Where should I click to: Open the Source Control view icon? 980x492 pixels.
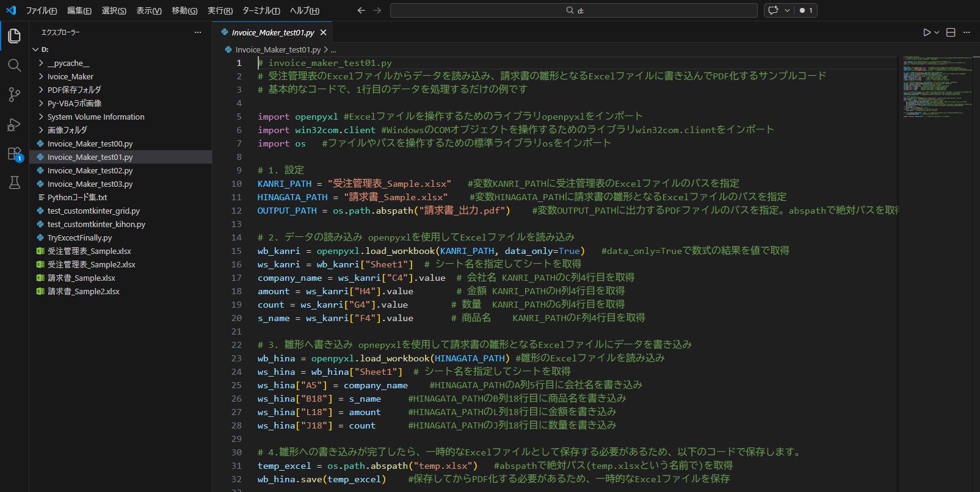coord(14,95)
